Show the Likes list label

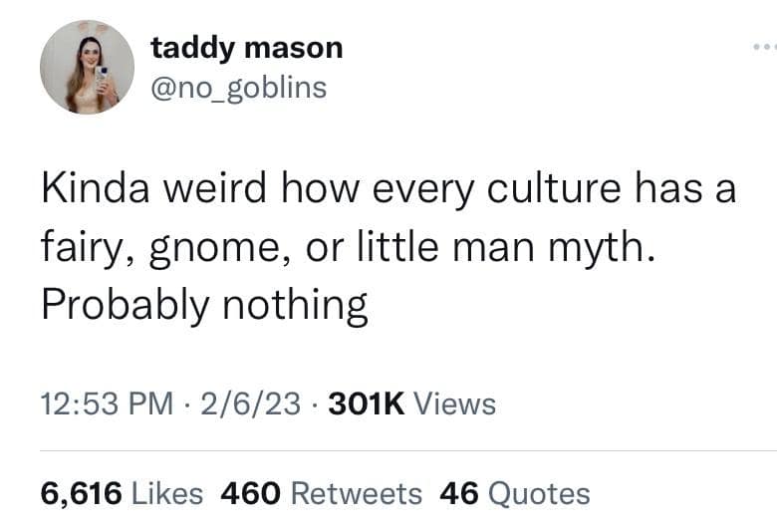point(167,492)
